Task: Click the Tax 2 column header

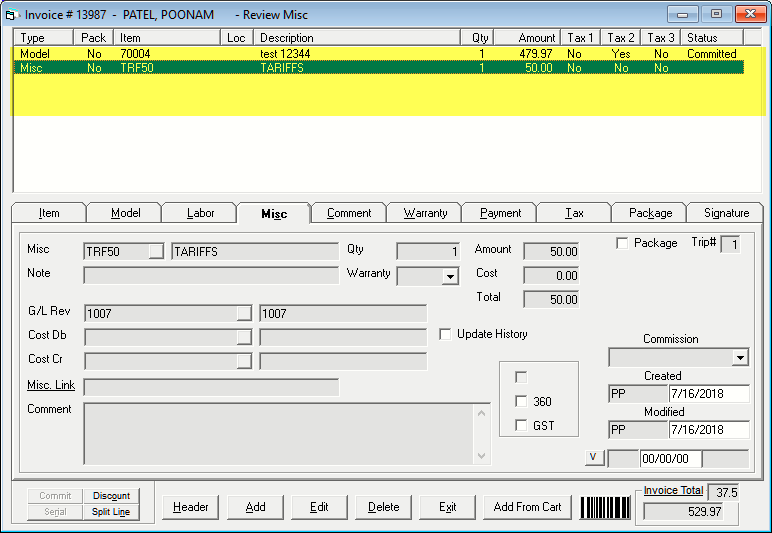Action: click(620, 38)
